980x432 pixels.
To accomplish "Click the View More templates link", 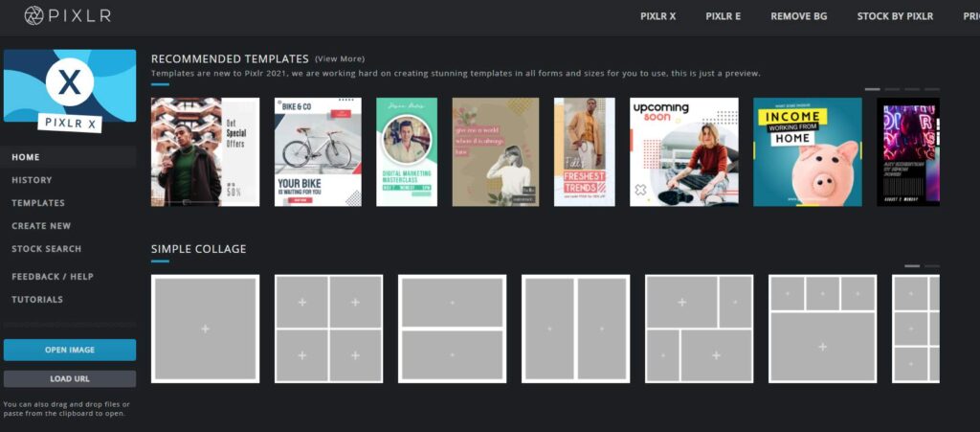I will click(x=340, y=59).
